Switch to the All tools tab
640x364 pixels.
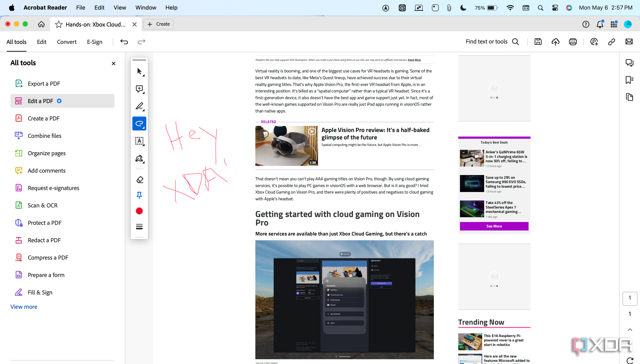pos(17,42)
